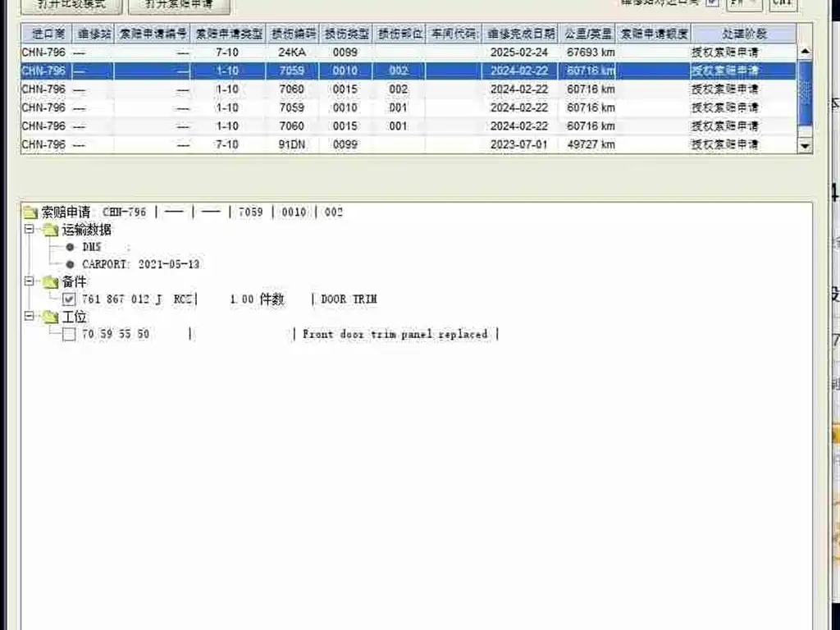Click the table scroll down arrow

pyautogui.click(x=805, y=146)
